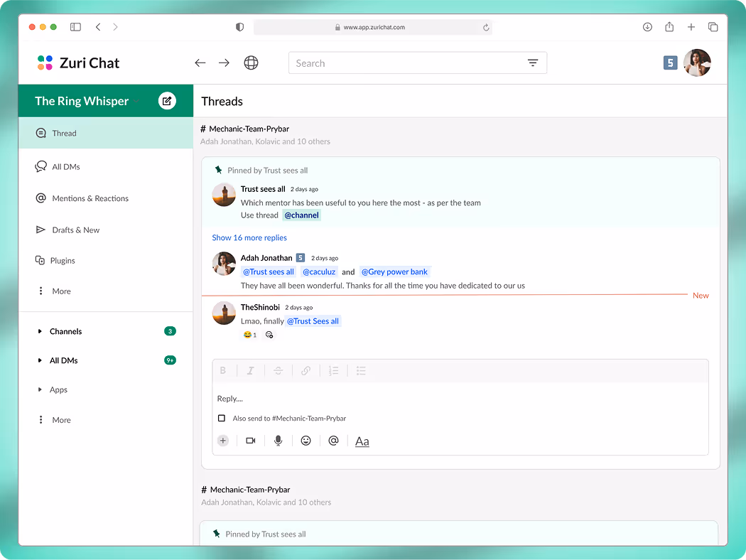The height and width of the screenshot is (560, 746).
Task: Toggle the Safari sidebar button
Action: (75, 27)
